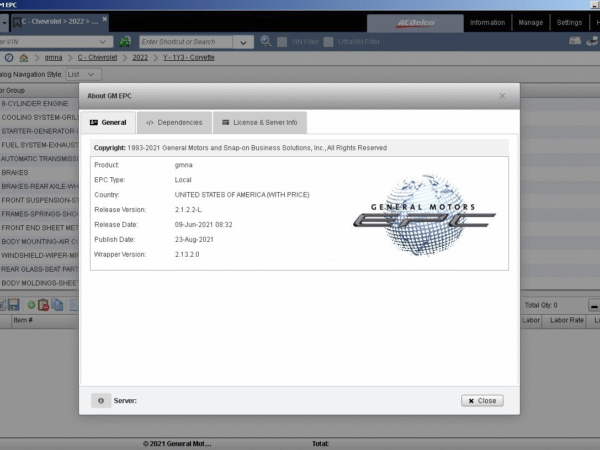Select BODY MOUNTING-AIR group
Viewport: 600px width, 450px height.
pyautogui.click(x=39, y=241)
